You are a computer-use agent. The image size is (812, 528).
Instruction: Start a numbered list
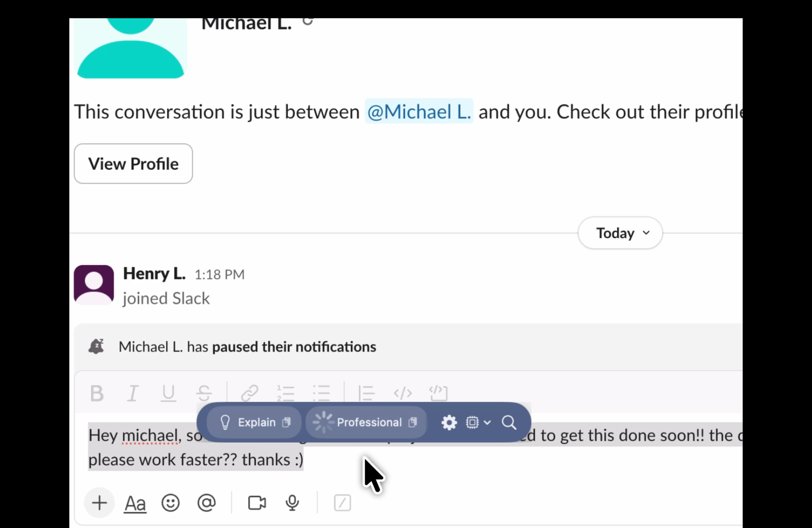pos(286,393)
